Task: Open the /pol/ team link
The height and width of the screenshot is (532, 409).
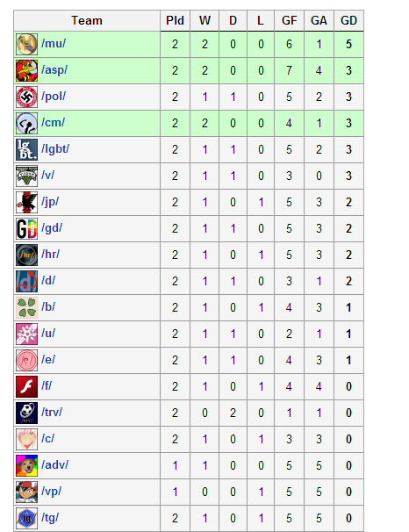Action: click(54, 97)
